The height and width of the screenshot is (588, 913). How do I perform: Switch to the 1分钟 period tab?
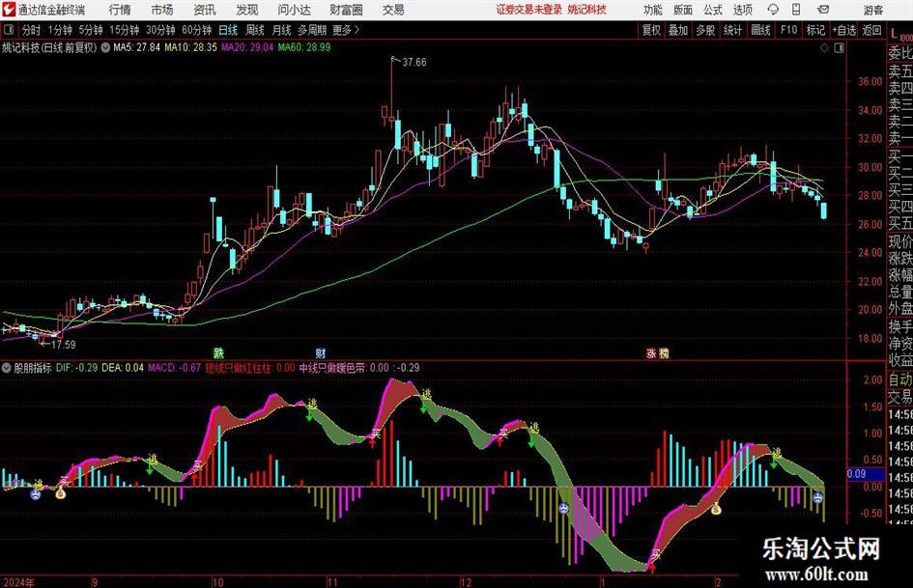pyautogui.click(x=60, y=30)
